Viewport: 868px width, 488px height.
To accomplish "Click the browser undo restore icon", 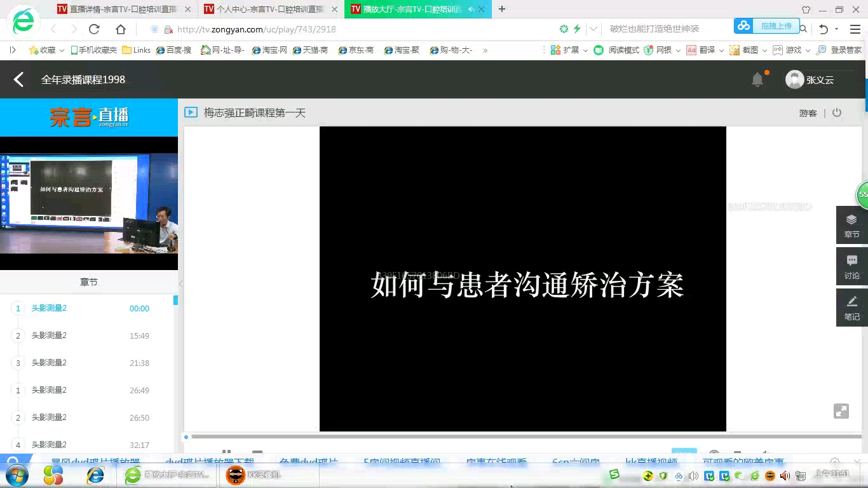I will (x=824, y=29).
